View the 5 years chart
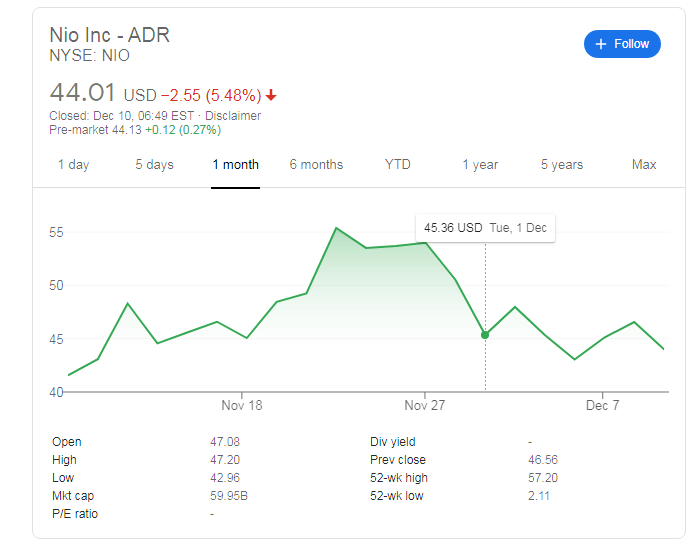This screenshot has width=694, height=548. 562,165
